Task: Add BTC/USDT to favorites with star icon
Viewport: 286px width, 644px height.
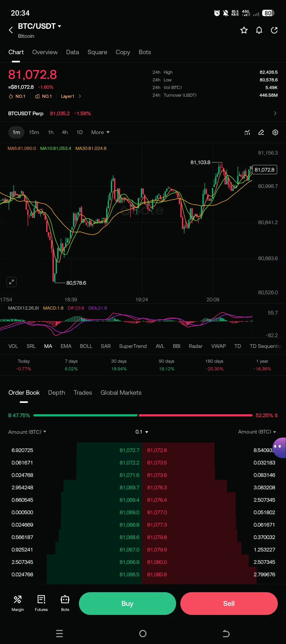Action: pyautogui.click(x=244, y=30)
